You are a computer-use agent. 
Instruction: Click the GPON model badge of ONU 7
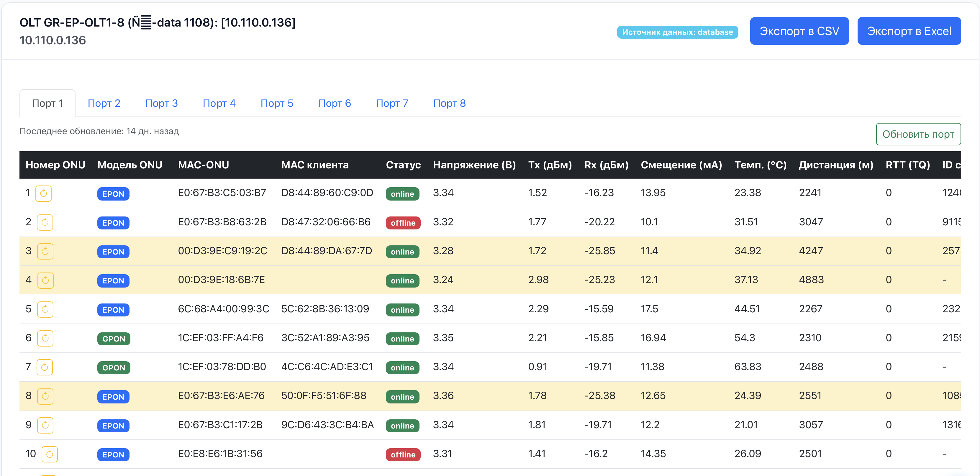[114, 368]
